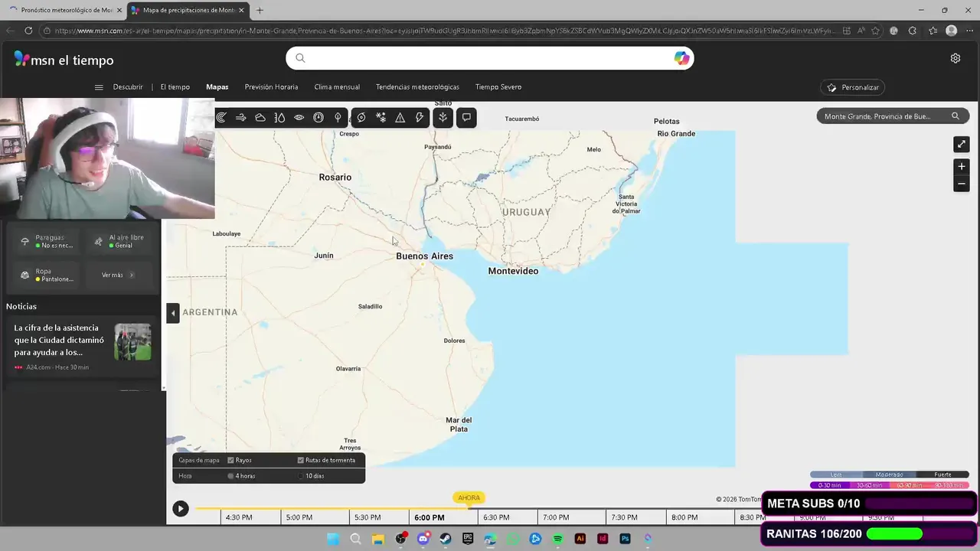Play the precipitation timeline animation

[x=181, y=508]
